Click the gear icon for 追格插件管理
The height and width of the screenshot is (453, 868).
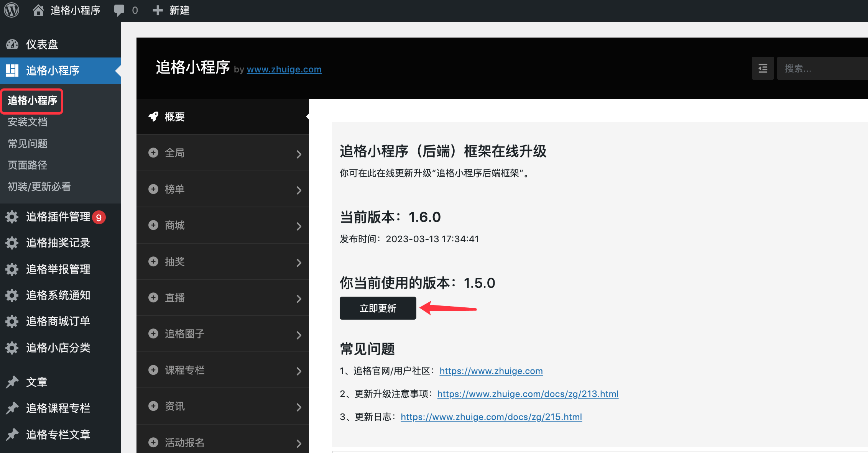click(x=12, y=217)
